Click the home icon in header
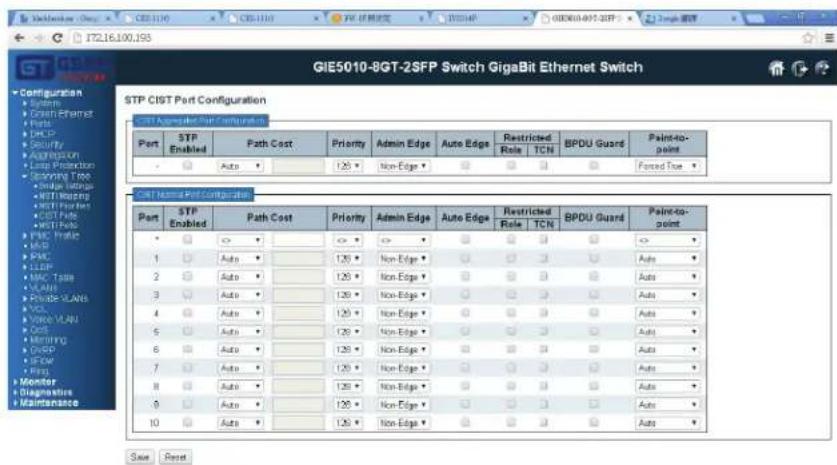Image resolution: width=837 pixels, height=465 pixels. (x=776, y=68)
